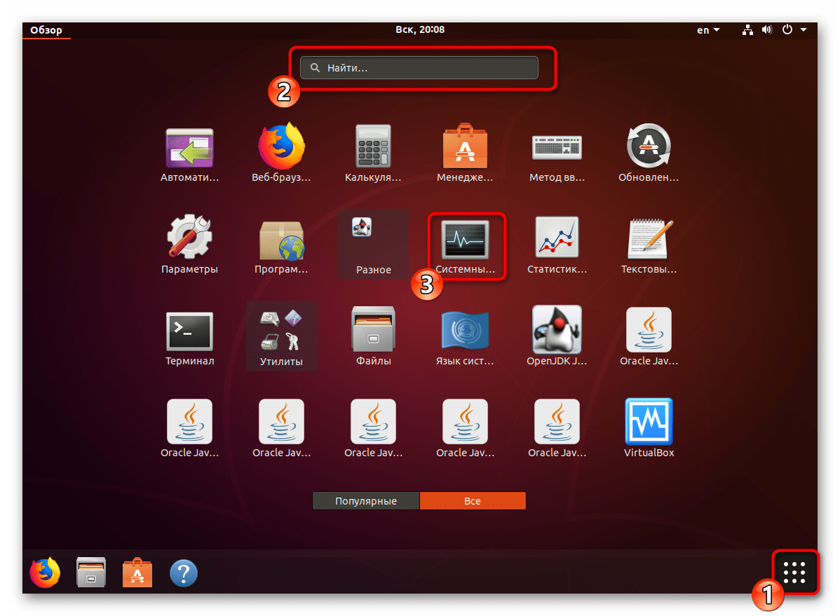
Task: Expand the Утилиты (Utilities) app folder
Action: [x=281, y=335]
